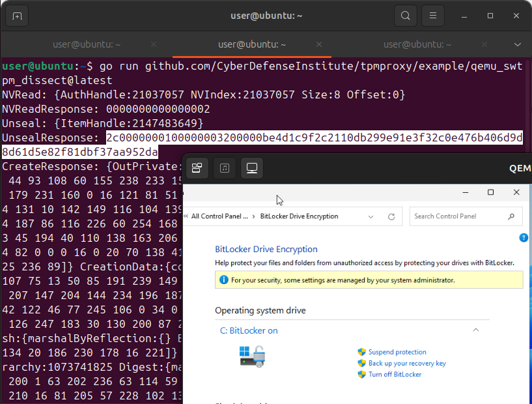Close the active middle terminal tab

coord(319,44)
